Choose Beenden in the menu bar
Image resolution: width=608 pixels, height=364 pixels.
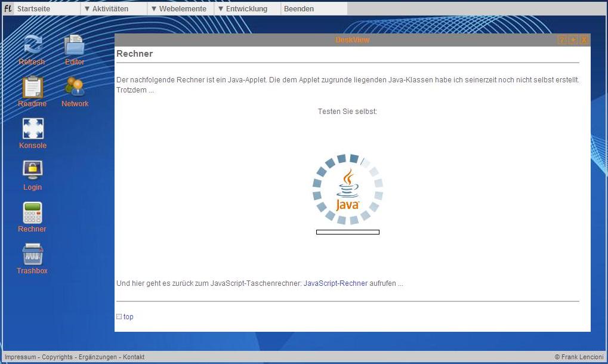(x=299, y=9)
